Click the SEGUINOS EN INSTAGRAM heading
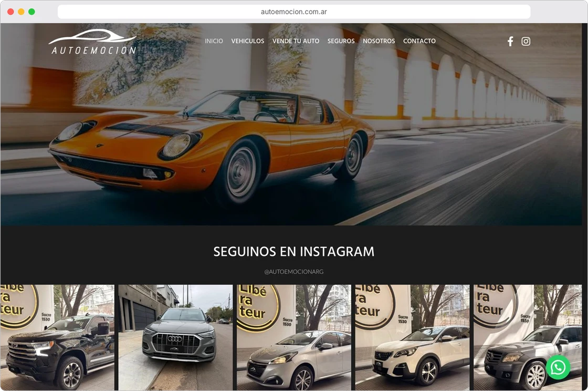Screen dimensions: 588x391 point(294,251)
